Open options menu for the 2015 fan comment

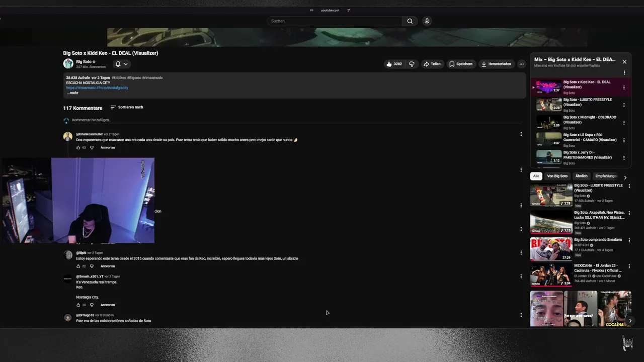point(521,253)
